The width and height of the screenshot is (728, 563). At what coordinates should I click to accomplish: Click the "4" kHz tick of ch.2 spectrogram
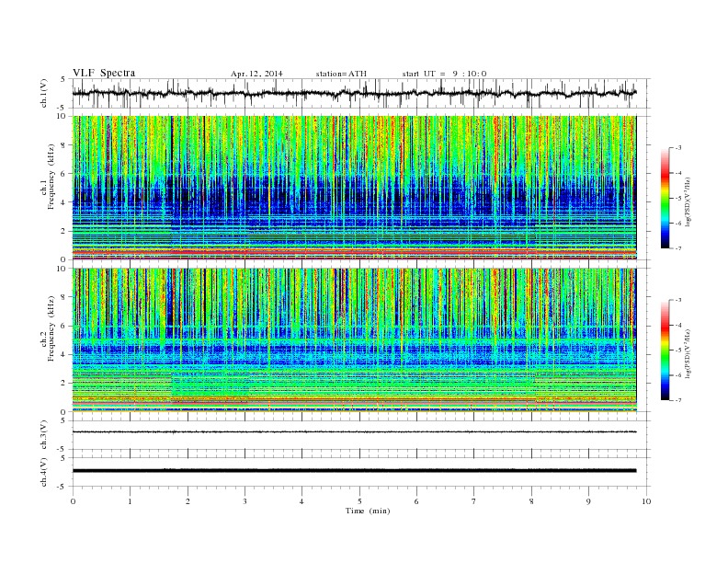point(63,354)
